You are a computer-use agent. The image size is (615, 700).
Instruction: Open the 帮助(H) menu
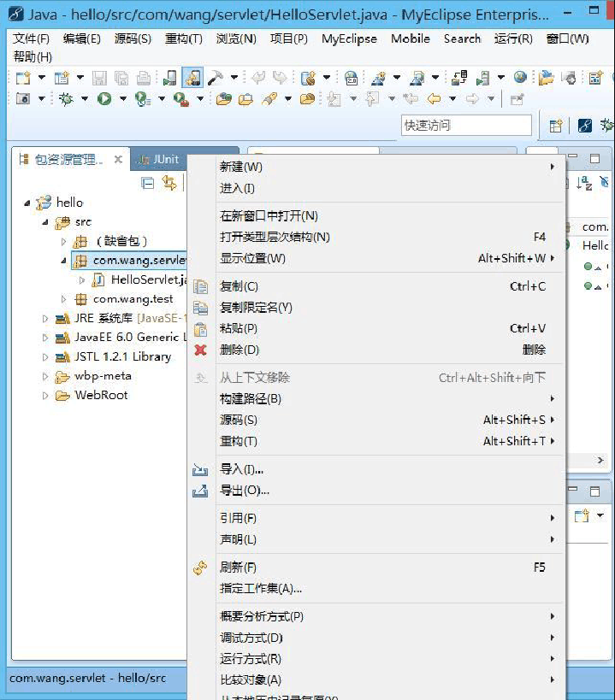point(33,57)
